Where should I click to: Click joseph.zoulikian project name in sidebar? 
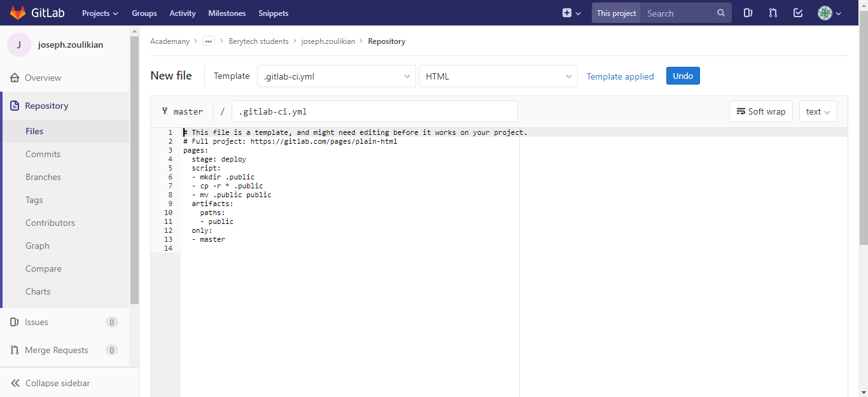pos(71,45)
